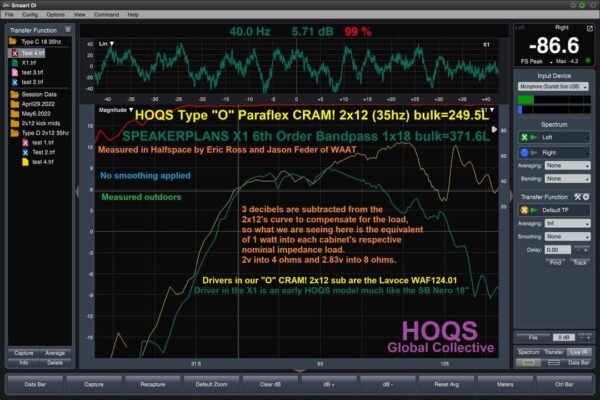This screenshot has height=400, width=600.
Task: Collapse the left data panel with the arrow handle
Action: pos(77,191)
